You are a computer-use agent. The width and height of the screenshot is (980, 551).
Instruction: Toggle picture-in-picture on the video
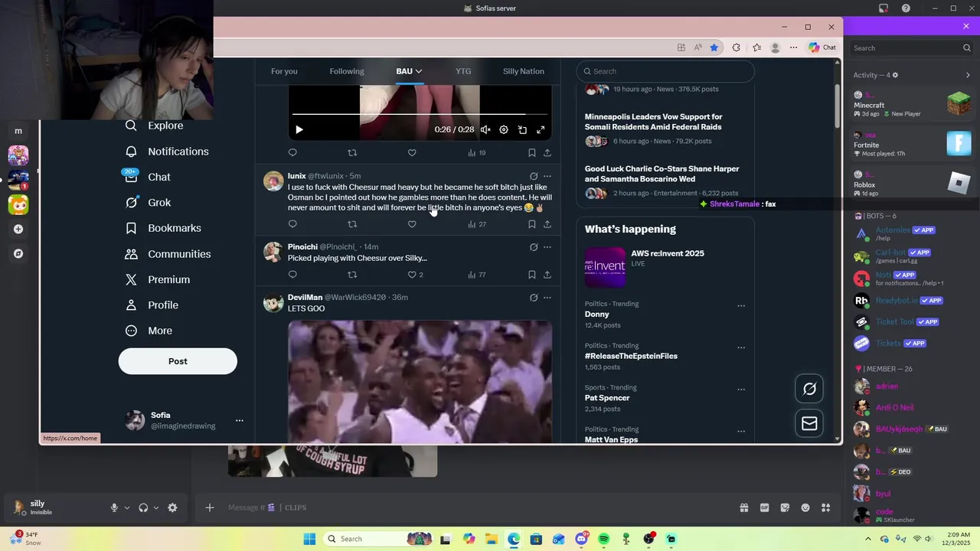click(x=522, y=129)
